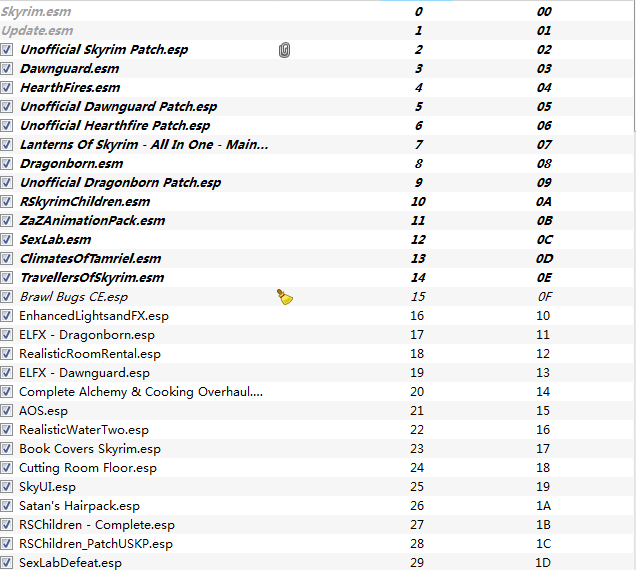Select TravellersOfSkyrim.esm name
Image resolution: width=636 pixels, height=570 pixels.
(x=92, y=277)
